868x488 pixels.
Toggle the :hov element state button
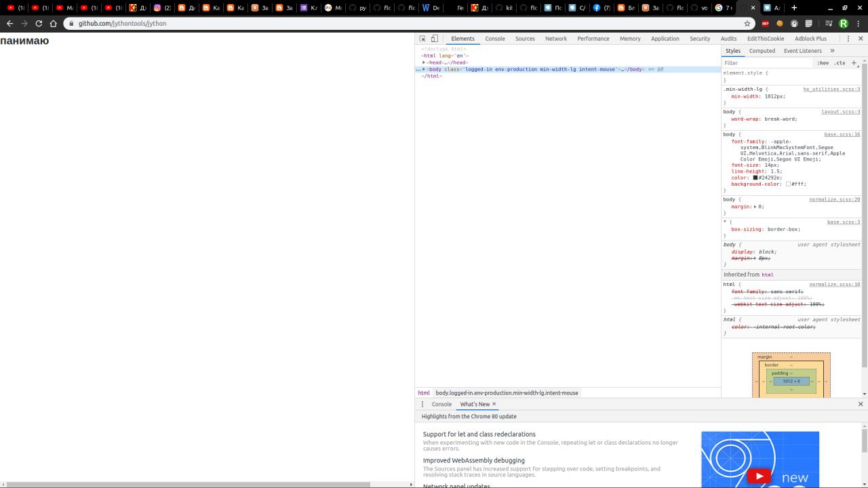click(x=823, y=63)
